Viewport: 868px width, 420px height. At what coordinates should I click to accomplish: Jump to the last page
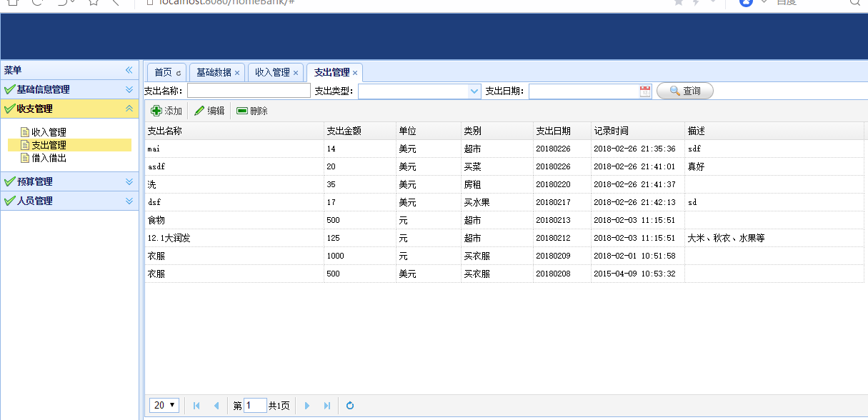click(x=327, y=406)
